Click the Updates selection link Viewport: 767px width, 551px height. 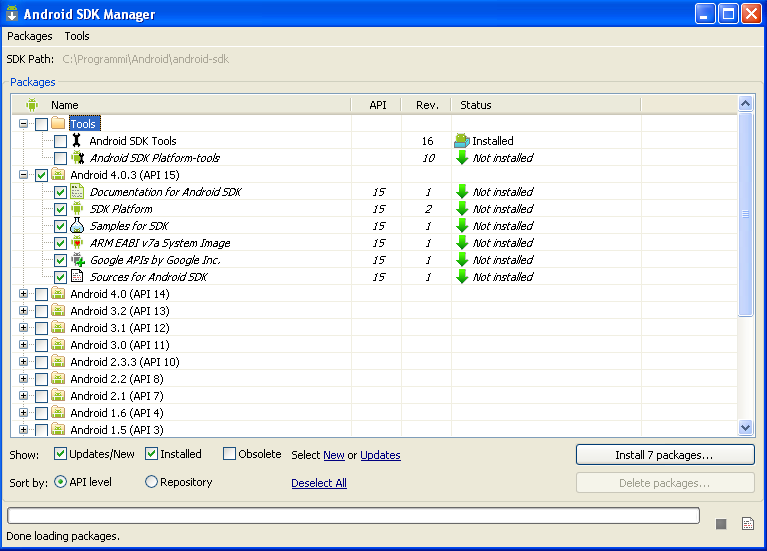pos(380,455)
